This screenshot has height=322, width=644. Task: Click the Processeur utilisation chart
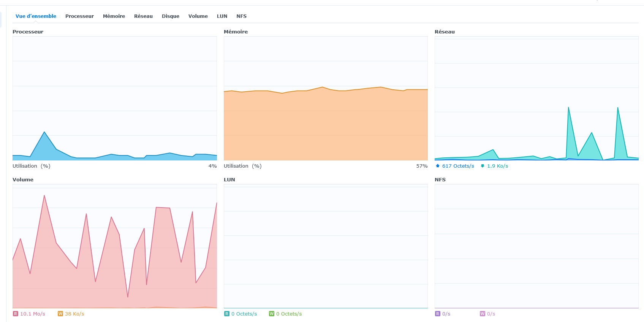point(114,98)
